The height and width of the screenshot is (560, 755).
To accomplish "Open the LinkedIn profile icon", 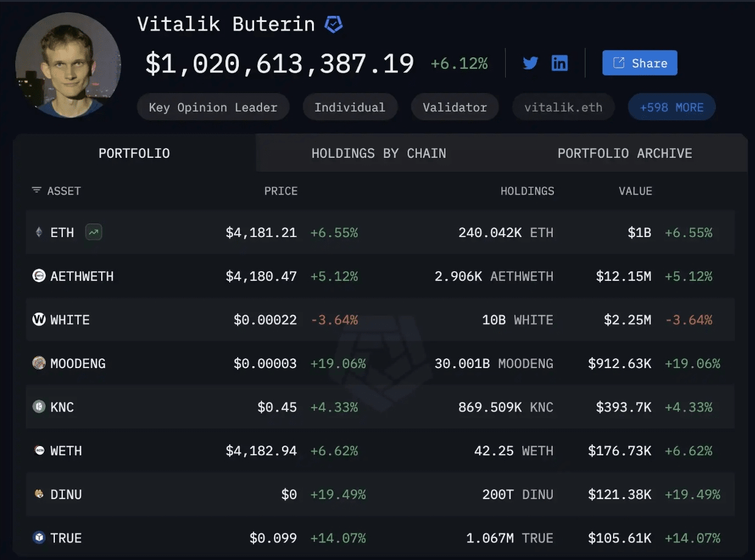I will tap(559, 63).
